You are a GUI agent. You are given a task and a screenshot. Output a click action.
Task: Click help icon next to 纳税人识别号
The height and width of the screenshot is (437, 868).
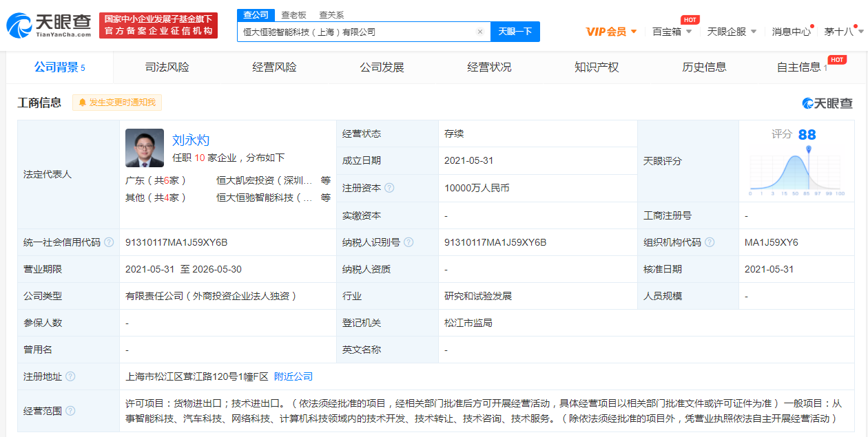(409, 242)
